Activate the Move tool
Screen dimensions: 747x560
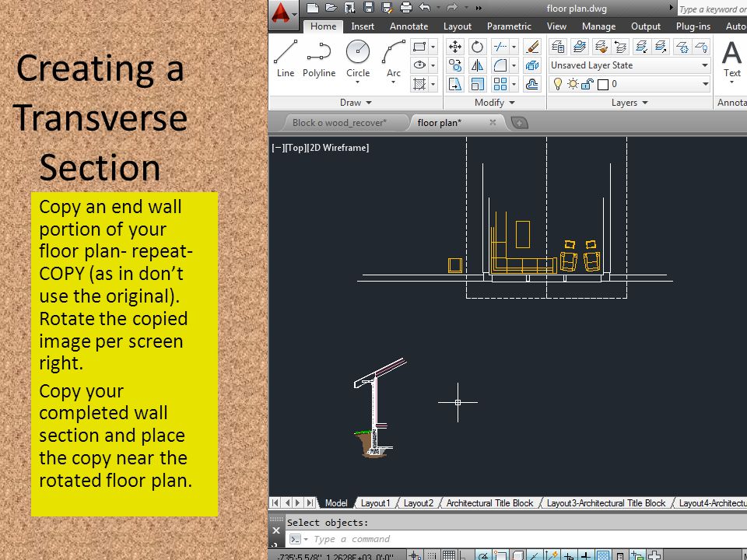coord(455,47)
